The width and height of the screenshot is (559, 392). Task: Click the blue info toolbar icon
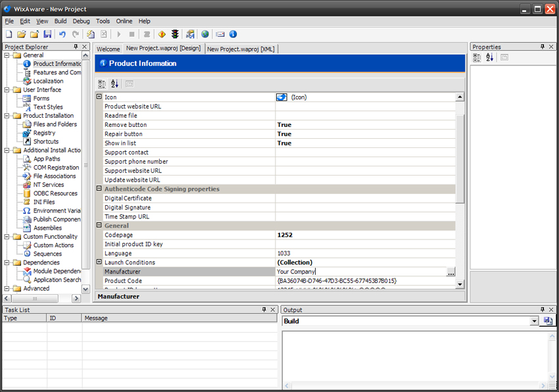233,34
